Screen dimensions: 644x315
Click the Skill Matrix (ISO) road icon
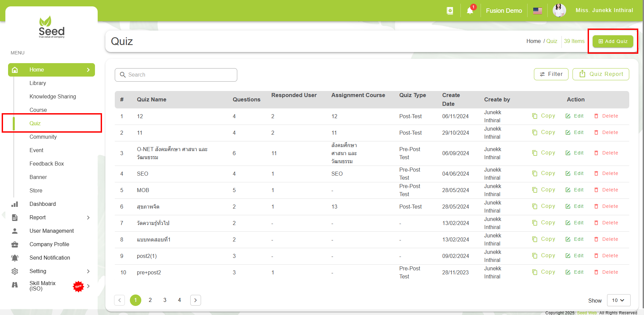pyautogui.click(x=15, y=285)
